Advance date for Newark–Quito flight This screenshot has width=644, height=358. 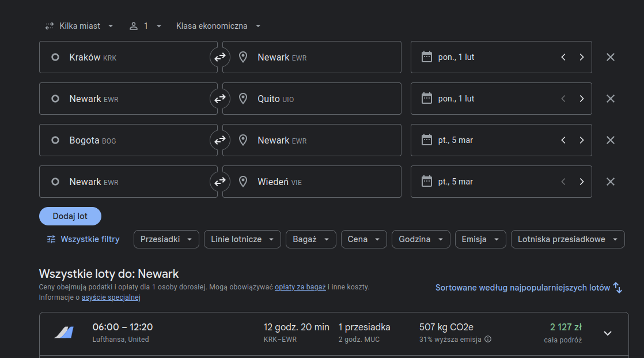582,99
